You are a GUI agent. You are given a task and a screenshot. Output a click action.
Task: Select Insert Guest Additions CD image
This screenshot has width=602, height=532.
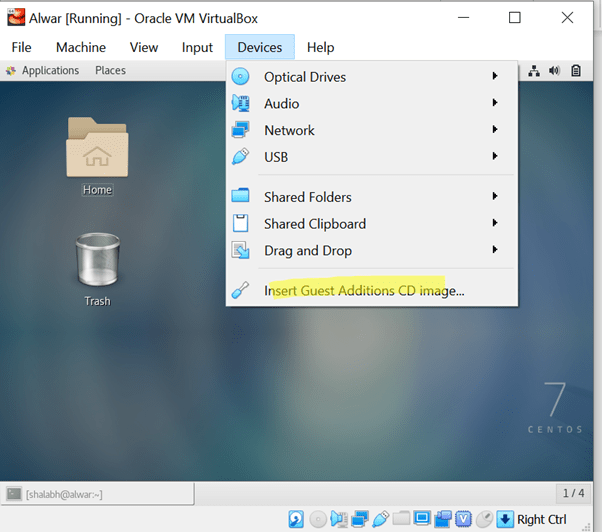tap(364, 291)
